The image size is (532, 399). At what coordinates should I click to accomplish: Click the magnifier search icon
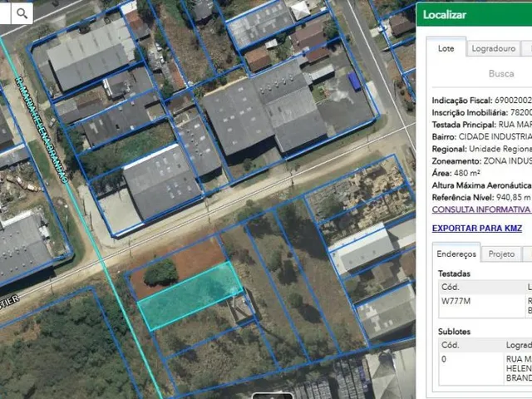click(22, 13)
